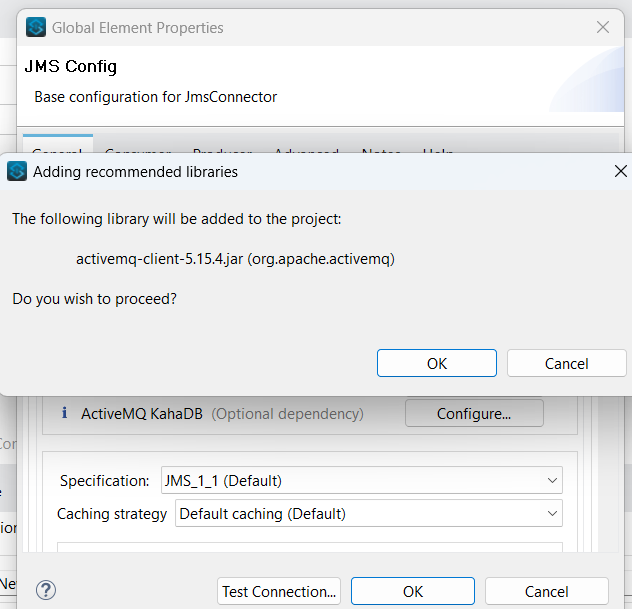
Task: Click the info icon beside ActiveMQ KahaDB
Action: tap(65, 412)
